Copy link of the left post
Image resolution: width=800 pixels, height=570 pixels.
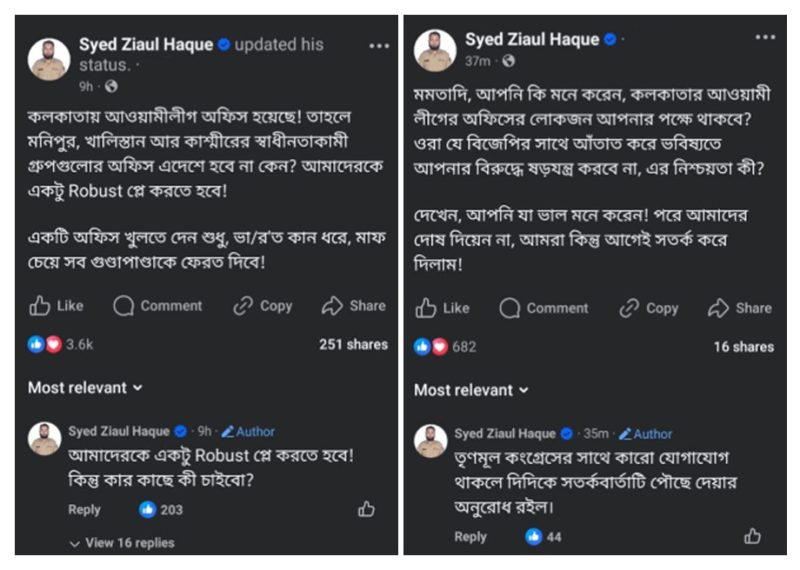[x=262, y=306]
